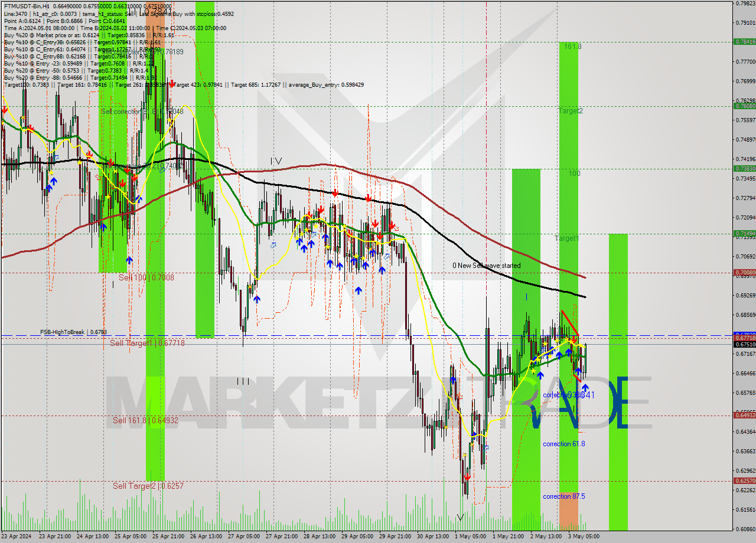This screenshot has width=756, height=543.
Task: Click the 0.77700 price axis value
Action: [745, 61]
